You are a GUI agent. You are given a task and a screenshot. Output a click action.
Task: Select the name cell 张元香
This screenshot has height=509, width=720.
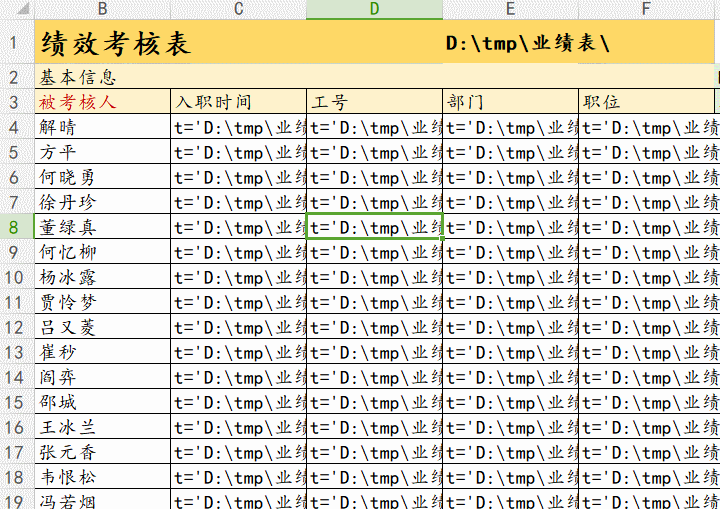click(102, 452)
